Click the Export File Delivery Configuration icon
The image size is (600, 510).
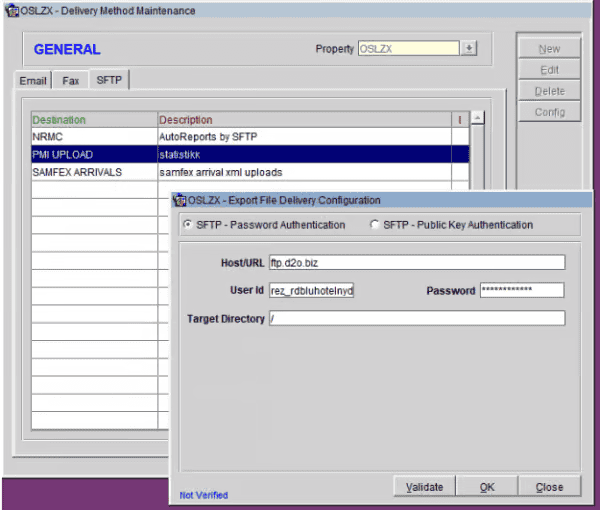pos(180,200)
